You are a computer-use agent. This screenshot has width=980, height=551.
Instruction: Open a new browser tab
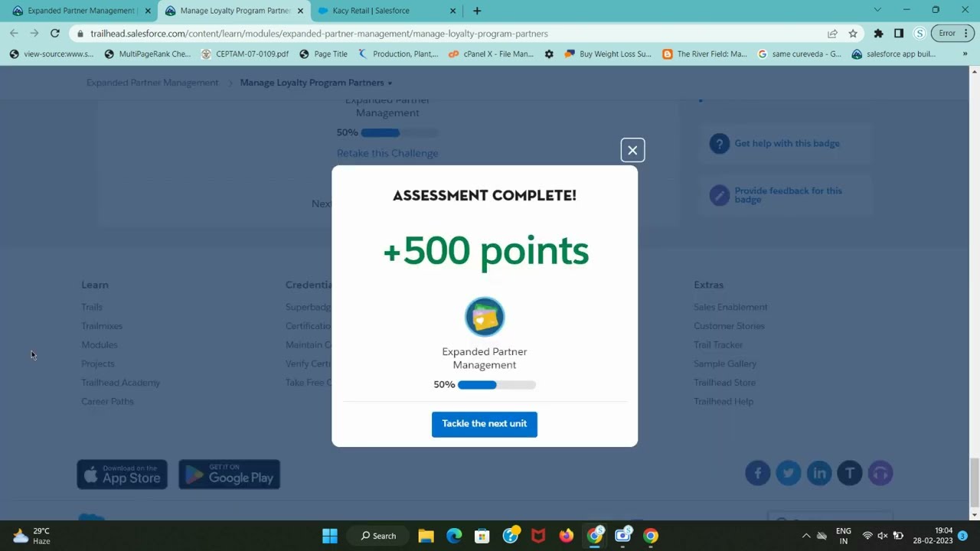point(477,11)
